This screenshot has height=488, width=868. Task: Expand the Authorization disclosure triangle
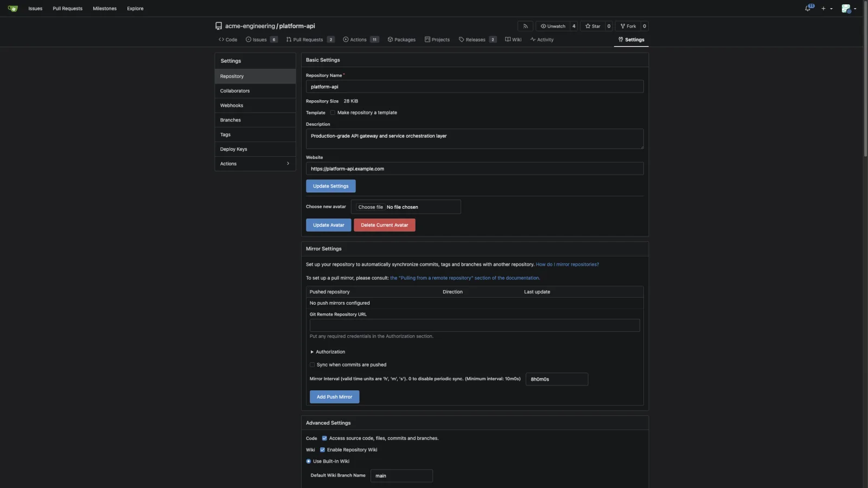[312, 352]
